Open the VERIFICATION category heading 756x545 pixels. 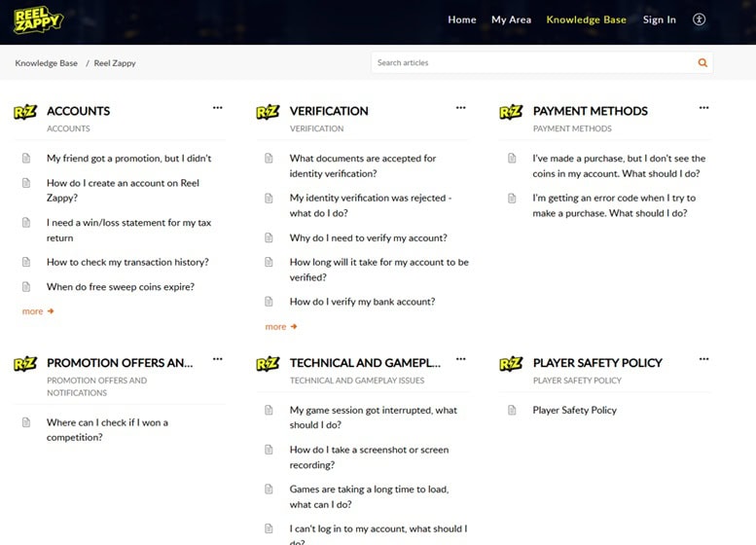coord(329,111)
